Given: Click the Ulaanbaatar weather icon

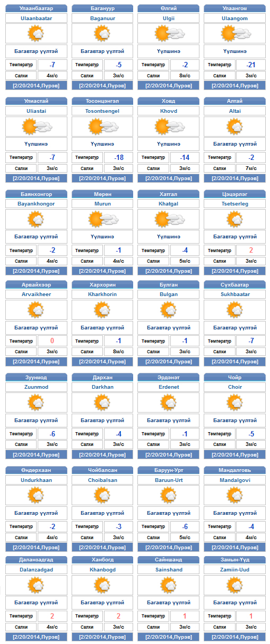Looking at the screenshot, I should (x=36, y=34).
